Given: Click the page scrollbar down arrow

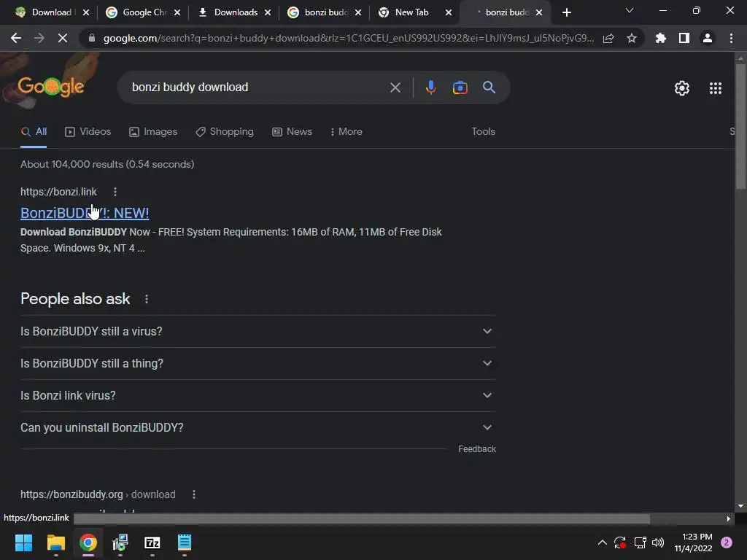Looking at the screenshot, I should [x=740, y=507].
